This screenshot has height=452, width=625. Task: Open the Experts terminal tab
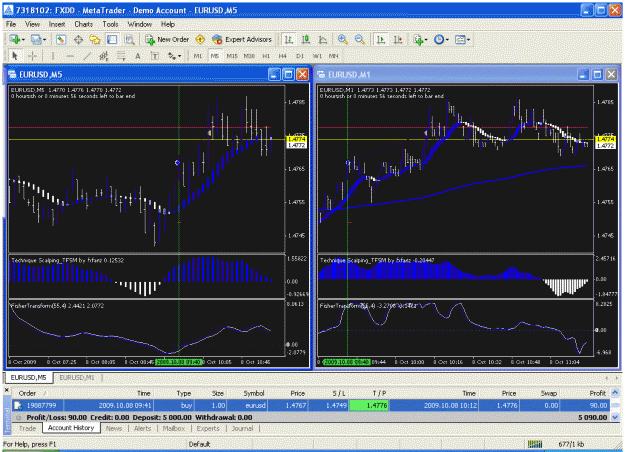208,428
